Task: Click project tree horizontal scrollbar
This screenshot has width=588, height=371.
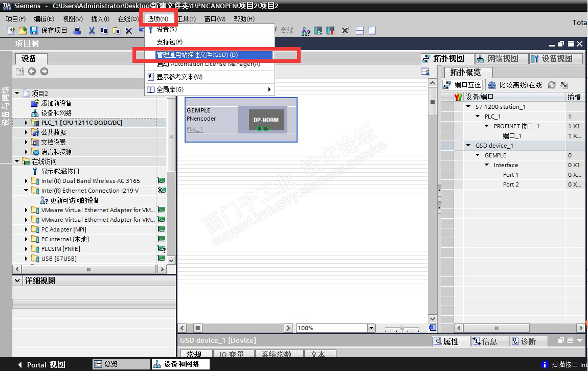Action: click(89, 269)
